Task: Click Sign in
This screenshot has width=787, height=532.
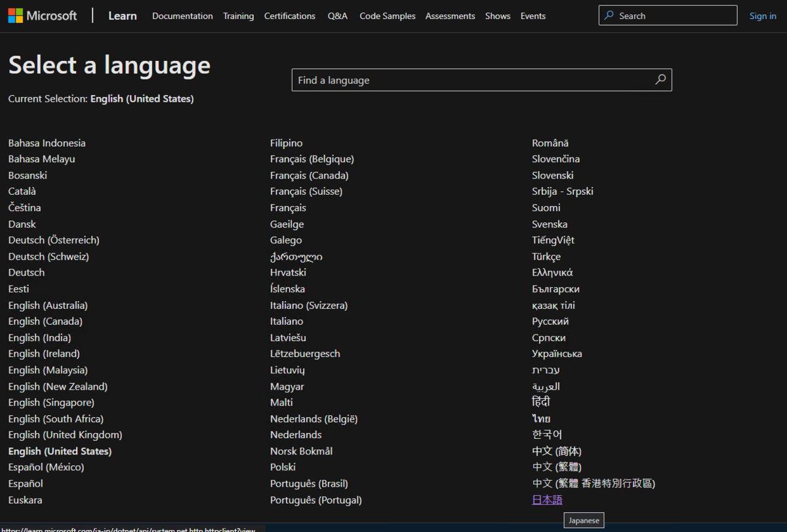Action: [x=763, y=16]
